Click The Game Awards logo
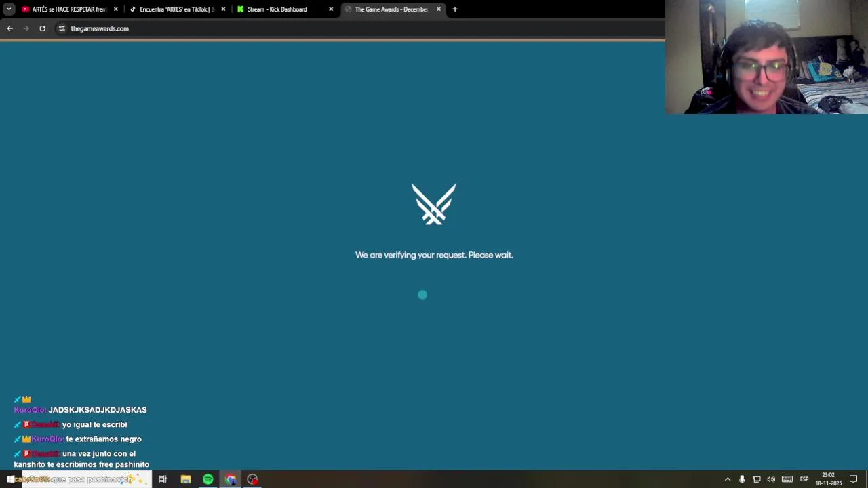The width and height of the screenshot is (868, 488). pyautogui.click(x=434, y=204)
